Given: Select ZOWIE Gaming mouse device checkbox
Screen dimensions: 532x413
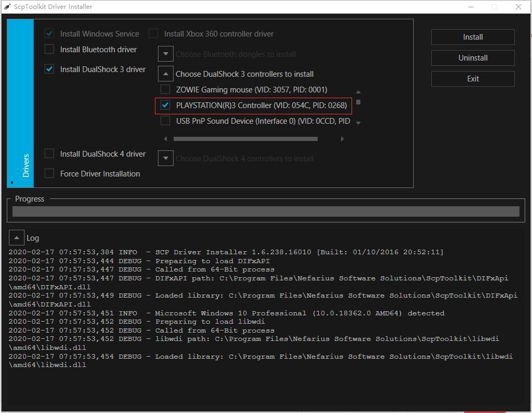Looking at the screenshot, I should tap(165, 89).
